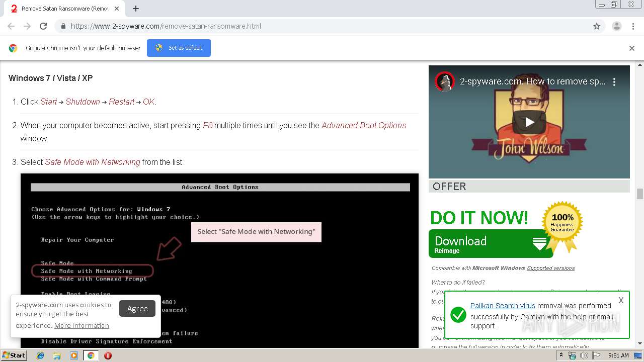This screenshot has height=362, width=644.
Task: Agree to the cookie notice
Action: [x=137, y=309]
